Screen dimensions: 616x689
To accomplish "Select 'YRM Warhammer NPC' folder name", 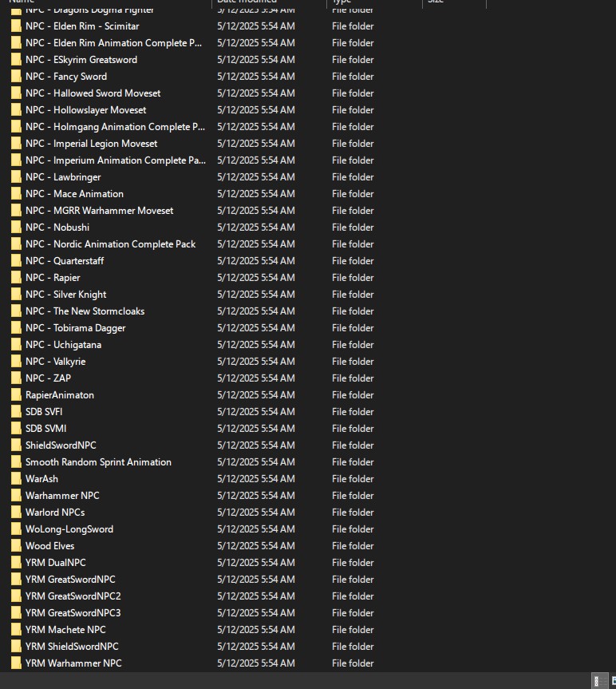I will (73, 663).
